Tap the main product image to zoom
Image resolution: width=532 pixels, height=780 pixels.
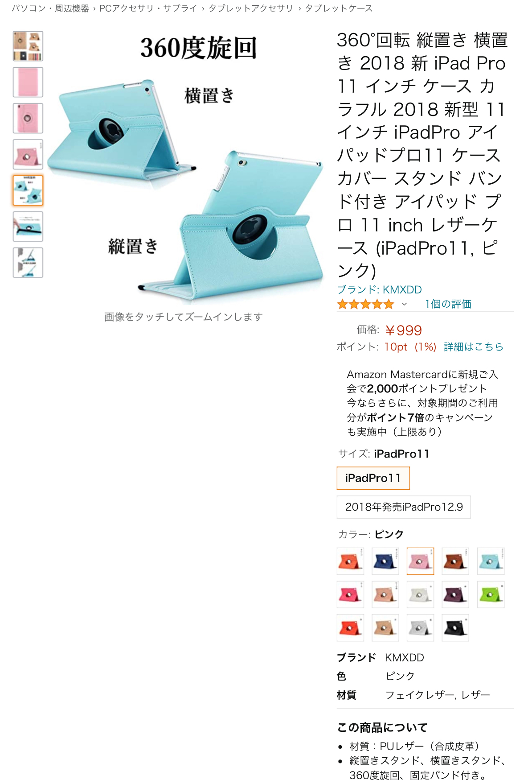click(x=185, y=167)
